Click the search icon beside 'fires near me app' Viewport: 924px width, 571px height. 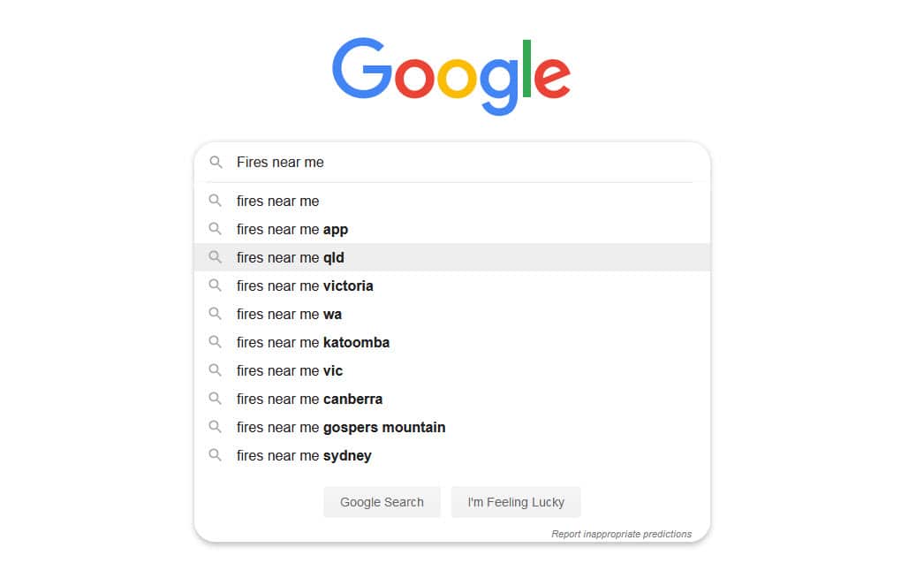click(216, 229)
